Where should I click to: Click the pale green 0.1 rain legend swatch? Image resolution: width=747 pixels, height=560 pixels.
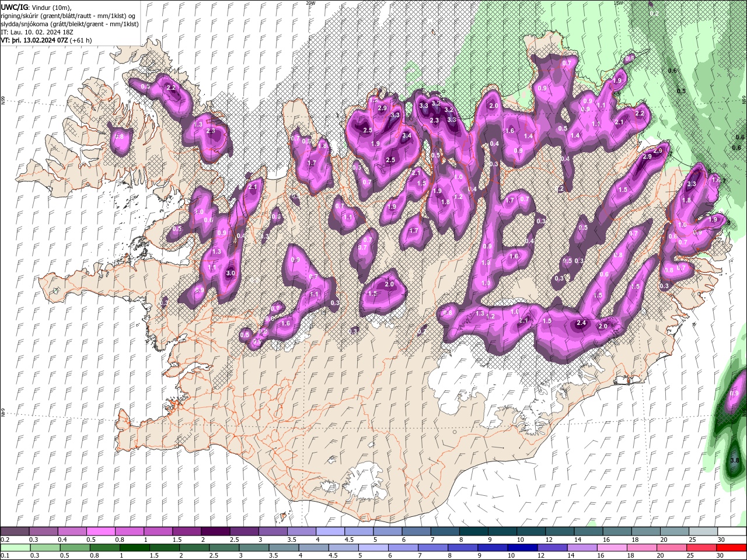[15, 548]
